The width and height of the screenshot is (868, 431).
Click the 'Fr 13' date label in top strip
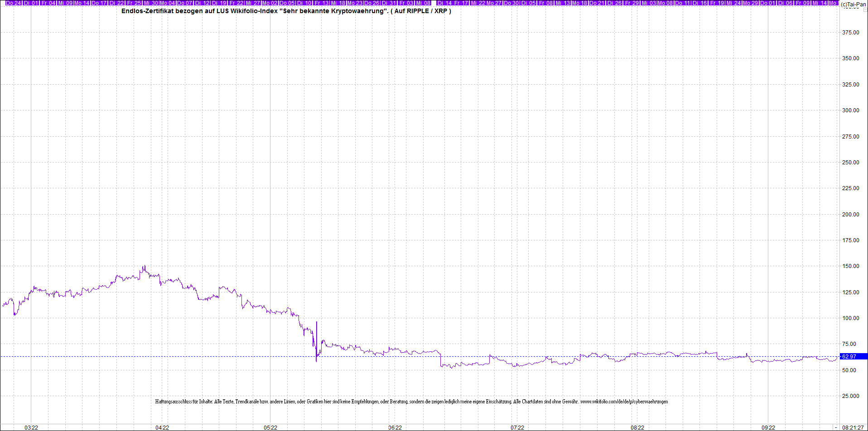[x=322, y=3]
